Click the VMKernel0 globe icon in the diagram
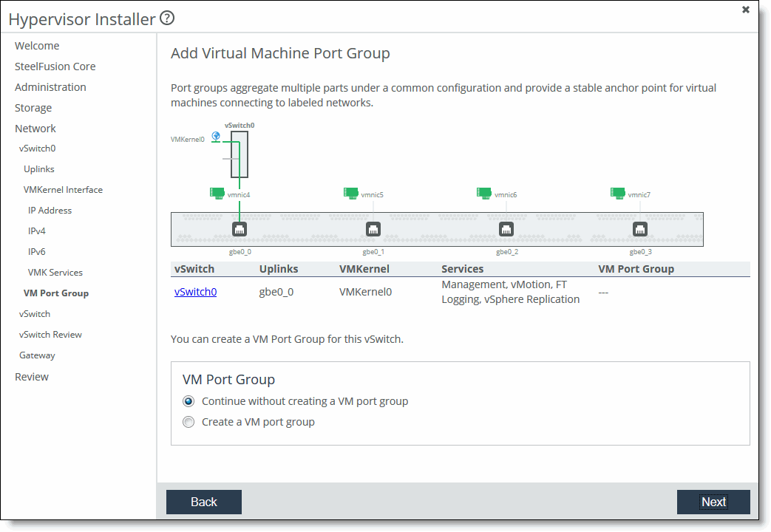Viewport: 771px width, 532px height. pyautogui.click(x=216, y=136)
